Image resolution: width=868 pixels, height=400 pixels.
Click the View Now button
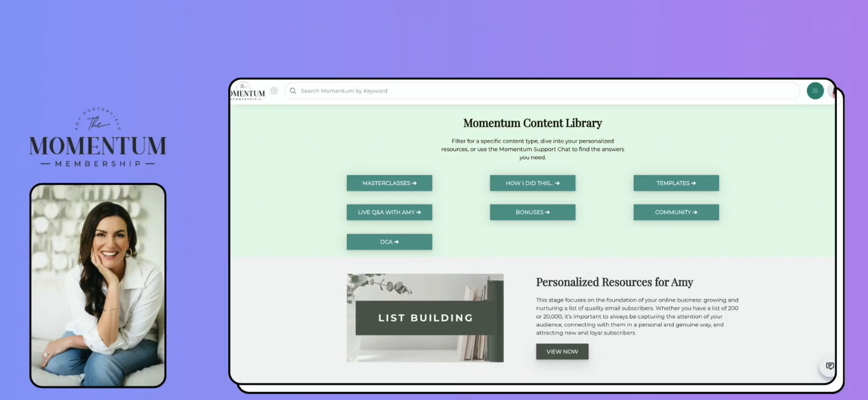tap(562, 351)
